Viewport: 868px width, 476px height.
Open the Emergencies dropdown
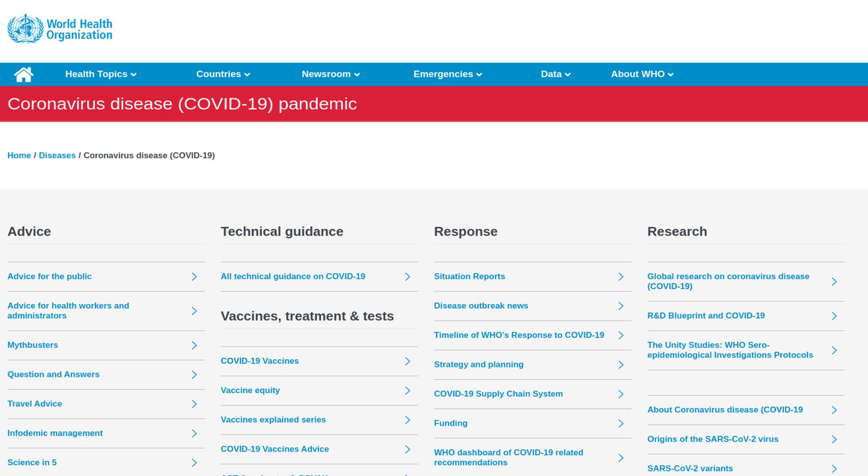tap(448, 74)
